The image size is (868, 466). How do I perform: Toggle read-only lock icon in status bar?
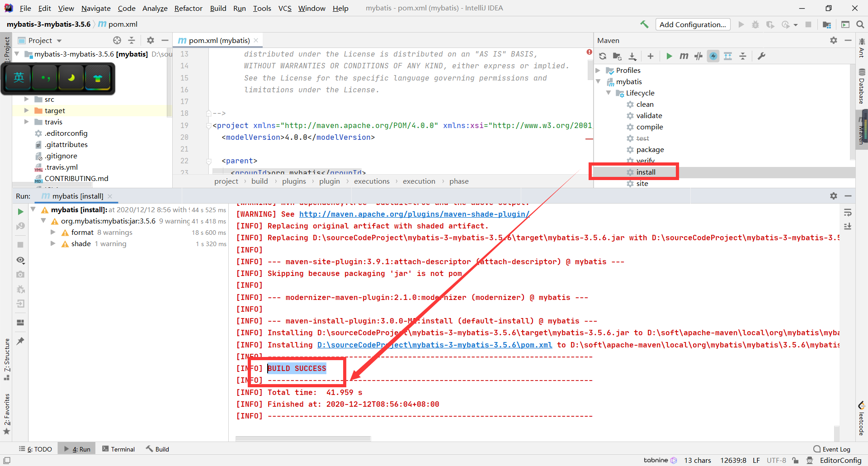pos(795,460)
